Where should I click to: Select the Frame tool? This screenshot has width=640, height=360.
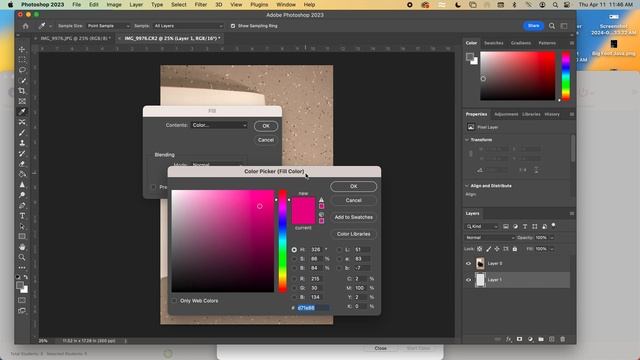pyautogui.click(x=22, y=101)
